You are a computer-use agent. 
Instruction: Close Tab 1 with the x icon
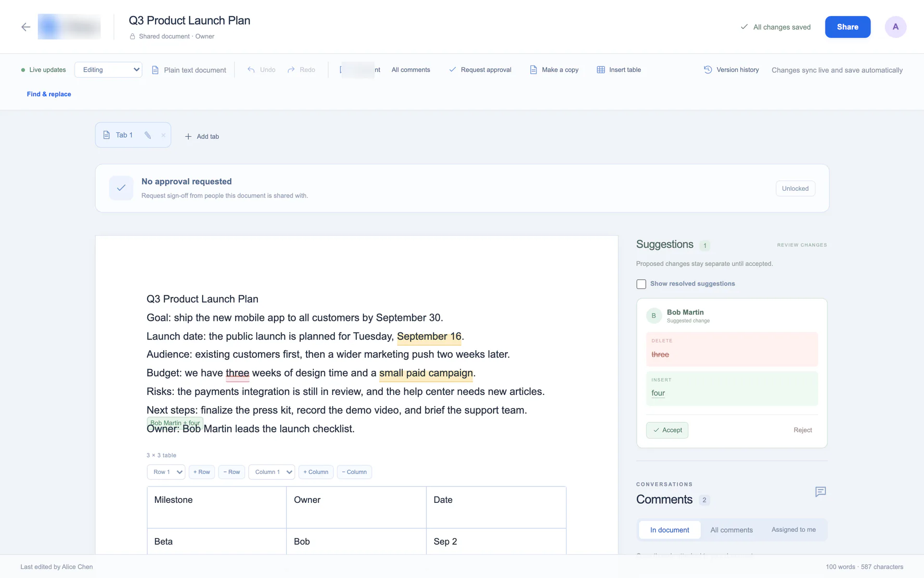(x=163, y=135)
